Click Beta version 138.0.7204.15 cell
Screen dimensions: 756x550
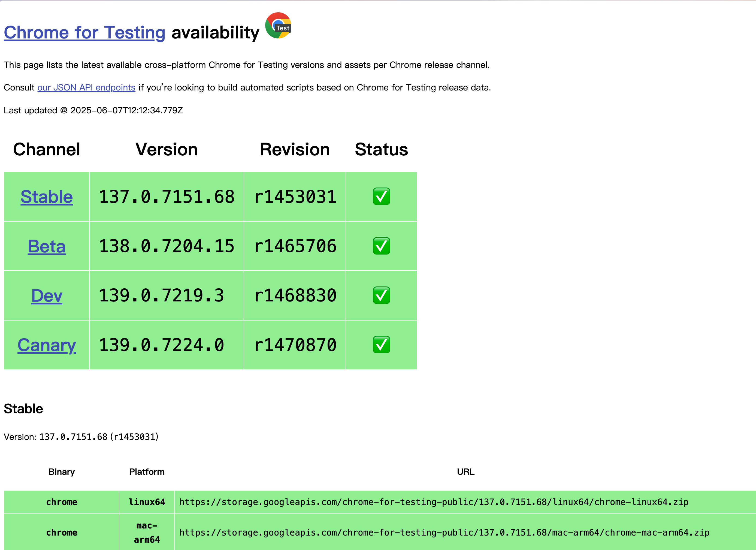167,246
